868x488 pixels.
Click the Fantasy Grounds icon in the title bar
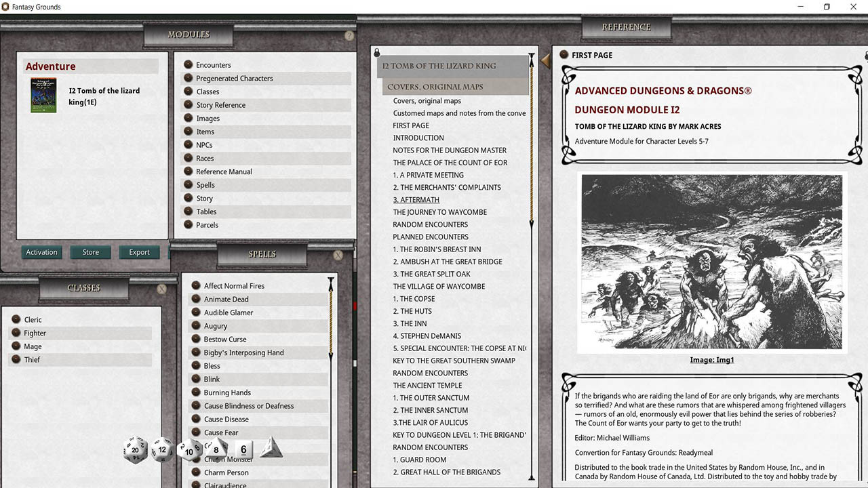[7, 7]
